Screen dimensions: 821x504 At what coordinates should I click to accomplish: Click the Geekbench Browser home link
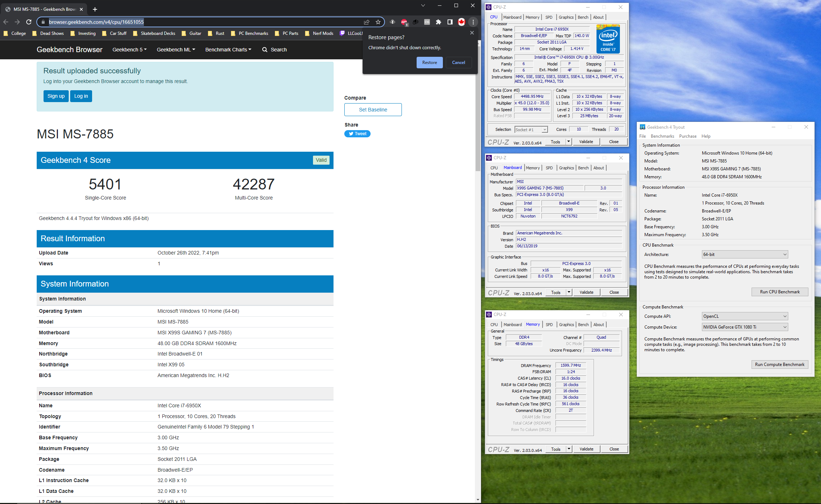[69, 50]
